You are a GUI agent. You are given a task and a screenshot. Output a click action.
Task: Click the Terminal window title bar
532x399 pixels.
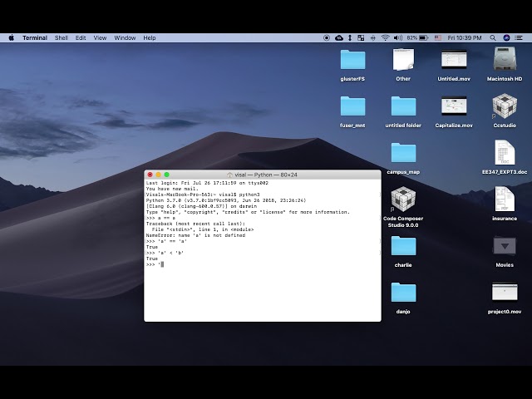263,175
